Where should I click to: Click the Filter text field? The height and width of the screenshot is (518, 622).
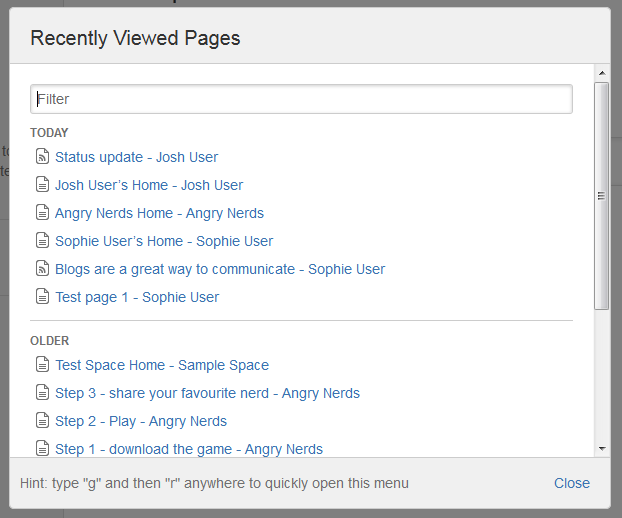pos(301,99)
